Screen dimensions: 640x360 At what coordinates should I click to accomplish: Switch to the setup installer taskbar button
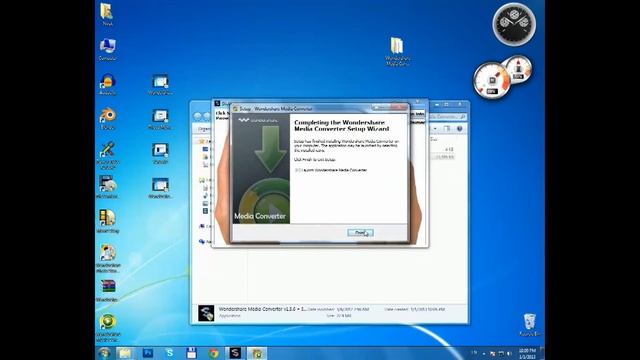257,353
